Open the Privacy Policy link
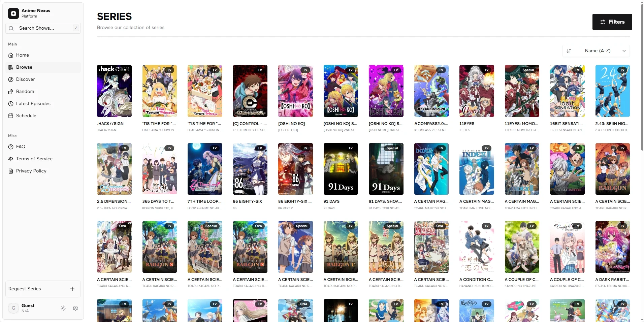The width and height of the screenshot is (644, 322). click(43, 171)
